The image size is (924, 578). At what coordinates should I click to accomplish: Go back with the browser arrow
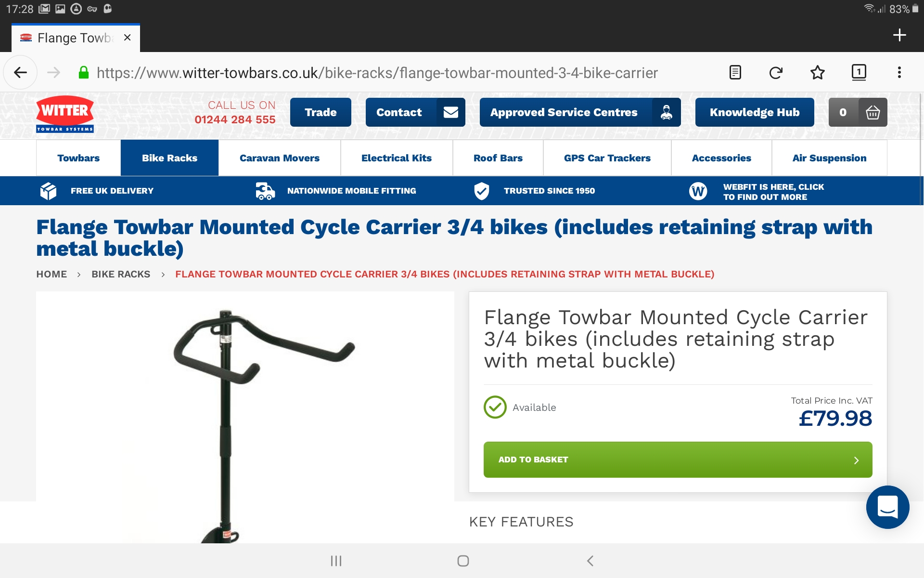tap(20, 73)
